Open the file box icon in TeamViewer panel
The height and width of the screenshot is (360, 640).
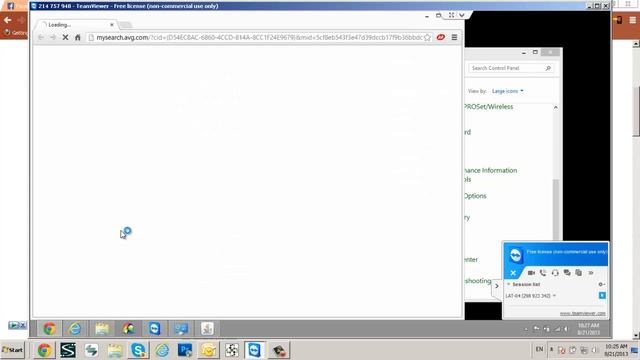tap(578, 273)
